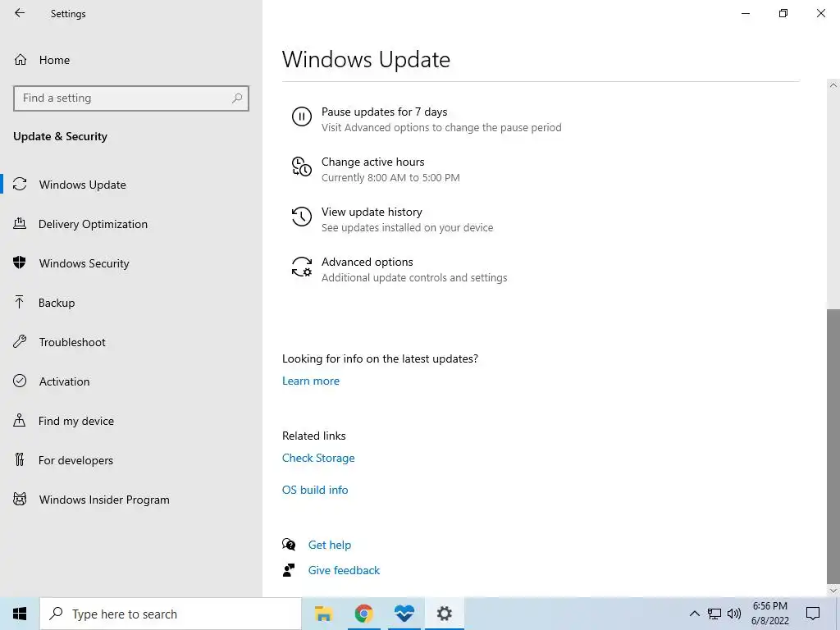The width and height of the screenshot is (840, 630).
Task: Click the Windows Update sync icon in sidebar
Action: click(20, 185)
